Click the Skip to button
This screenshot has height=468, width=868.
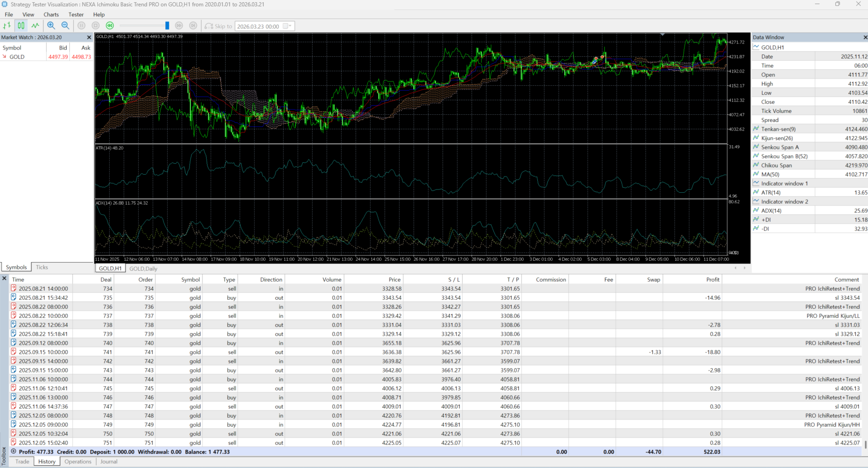218,26
